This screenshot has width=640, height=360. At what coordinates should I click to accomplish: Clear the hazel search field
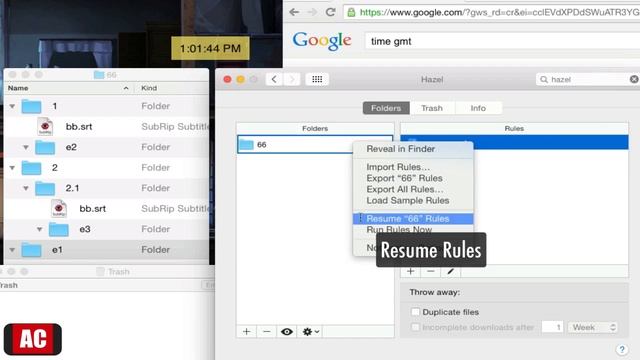click(634, 79)
